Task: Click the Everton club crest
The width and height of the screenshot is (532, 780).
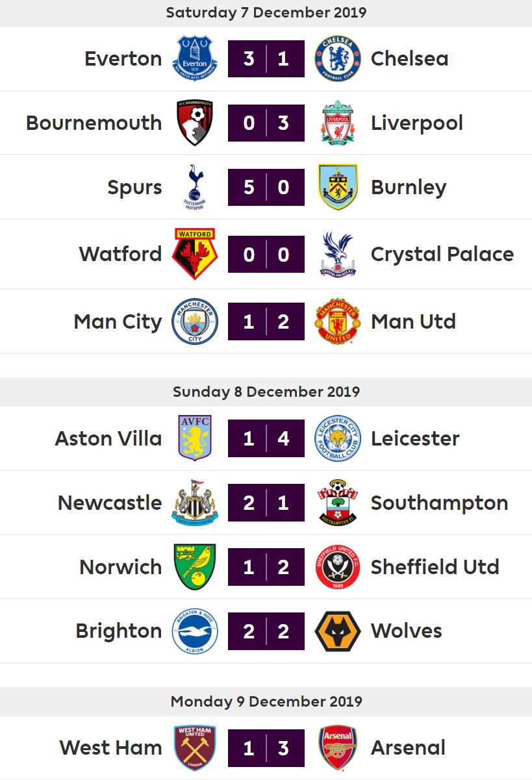Action: 195,58
